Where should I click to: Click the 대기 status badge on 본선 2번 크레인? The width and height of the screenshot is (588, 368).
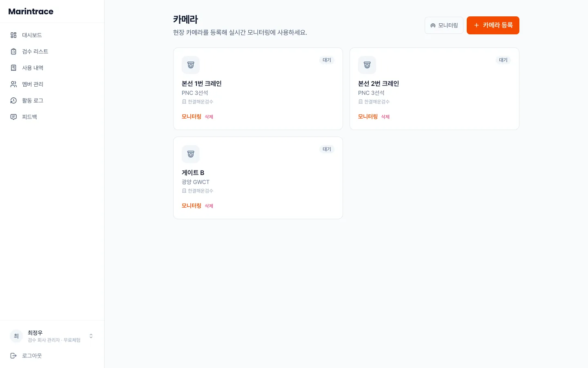(503, 60)
